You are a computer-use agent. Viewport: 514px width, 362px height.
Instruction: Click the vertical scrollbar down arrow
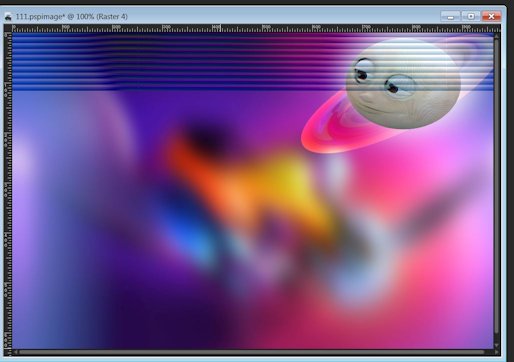(x=497, y=345)
